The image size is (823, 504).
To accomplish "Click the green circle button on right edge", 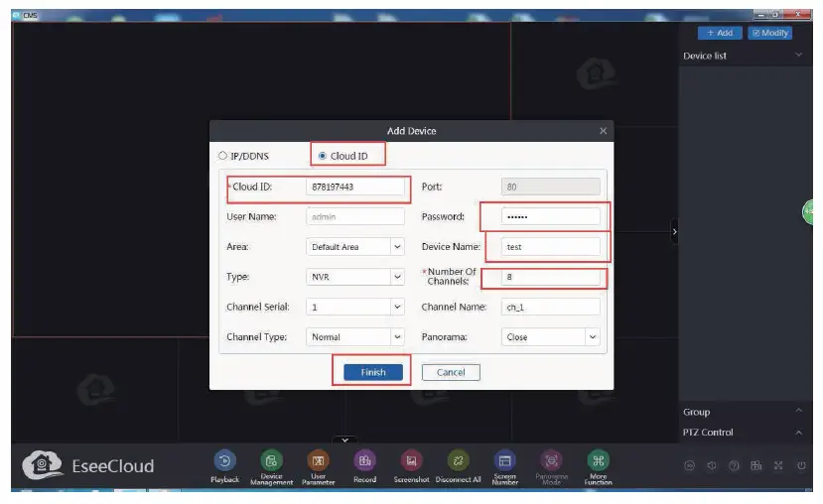I will [808, 212].
